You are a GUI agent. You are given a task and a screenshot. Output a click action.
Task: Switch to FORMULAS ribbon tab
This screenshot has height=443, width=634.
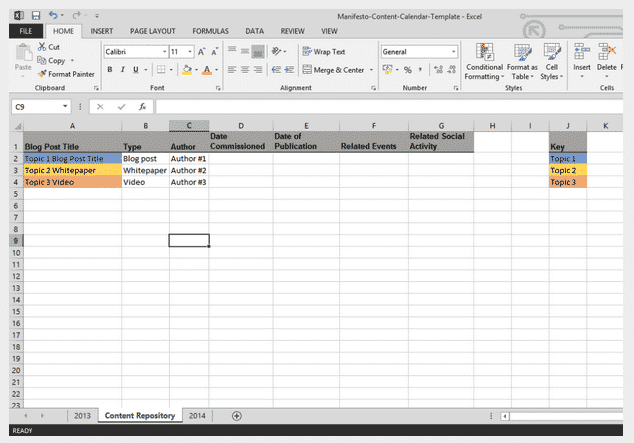click(210, 31)
